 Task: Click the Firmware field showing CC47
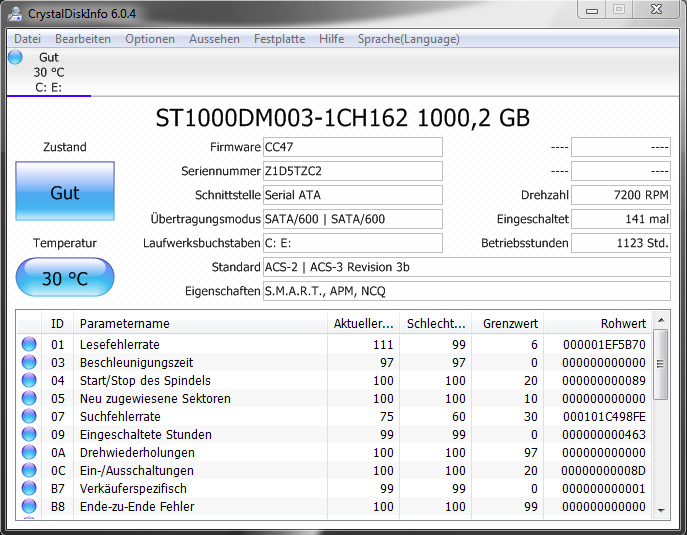(353, 147)
